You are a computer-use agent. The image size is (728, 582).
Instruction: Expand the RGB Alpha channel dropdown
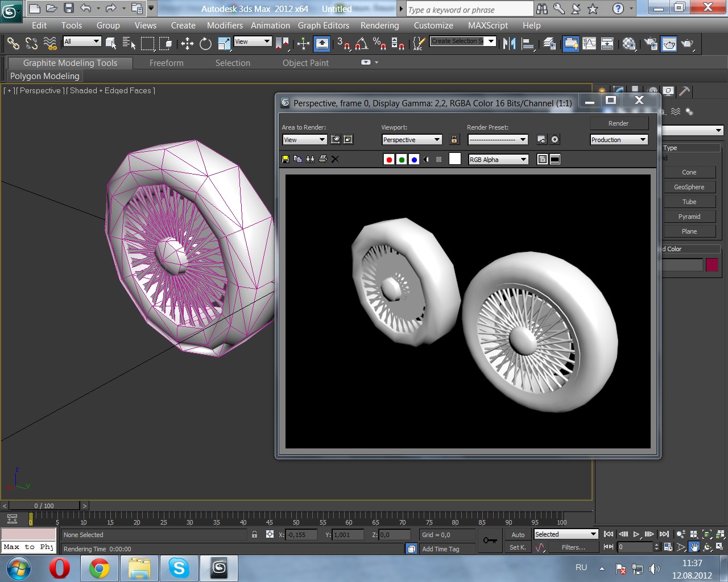[498, 160]
